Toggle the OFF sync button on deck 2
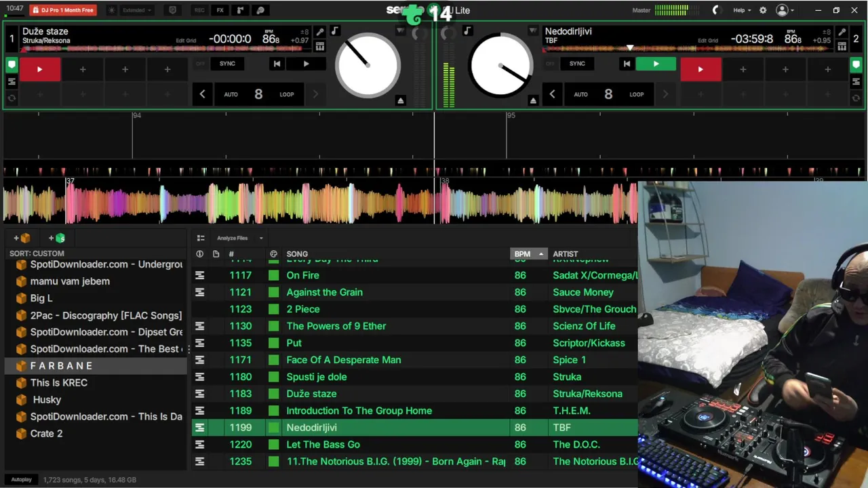Viewport: 868px width, 488px height. [550, 64]
